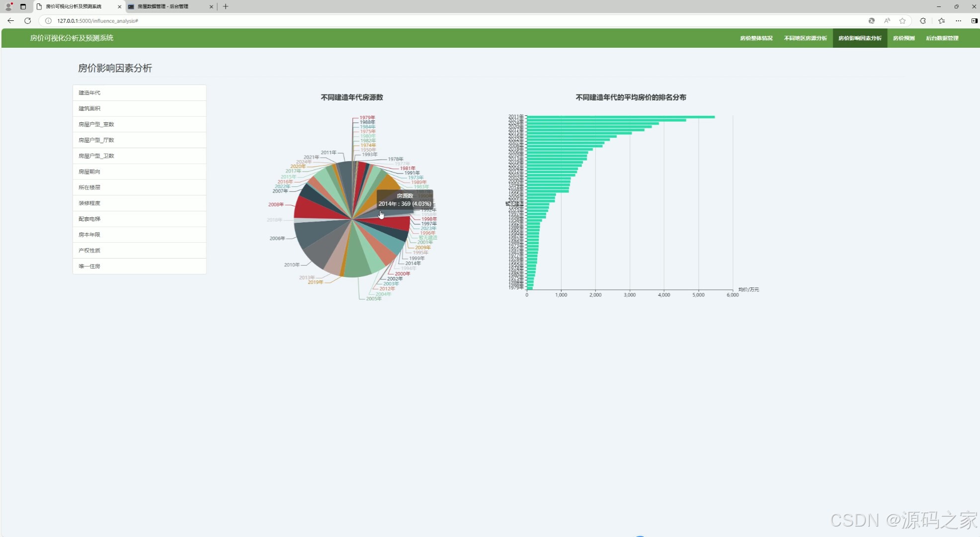This screenshot has height=537, width=980.
Task: Open the browser extensions puzzle icon
Action: coord(923,21)
